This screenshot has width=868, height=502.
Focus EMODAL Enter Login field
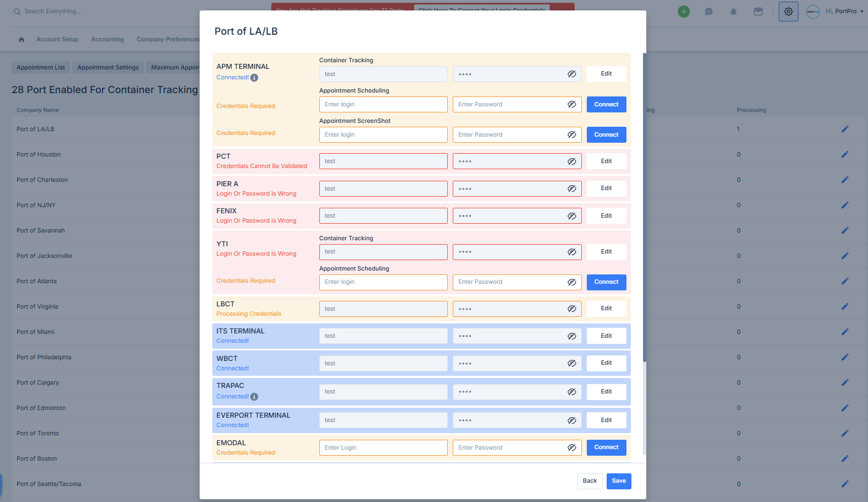383,447
